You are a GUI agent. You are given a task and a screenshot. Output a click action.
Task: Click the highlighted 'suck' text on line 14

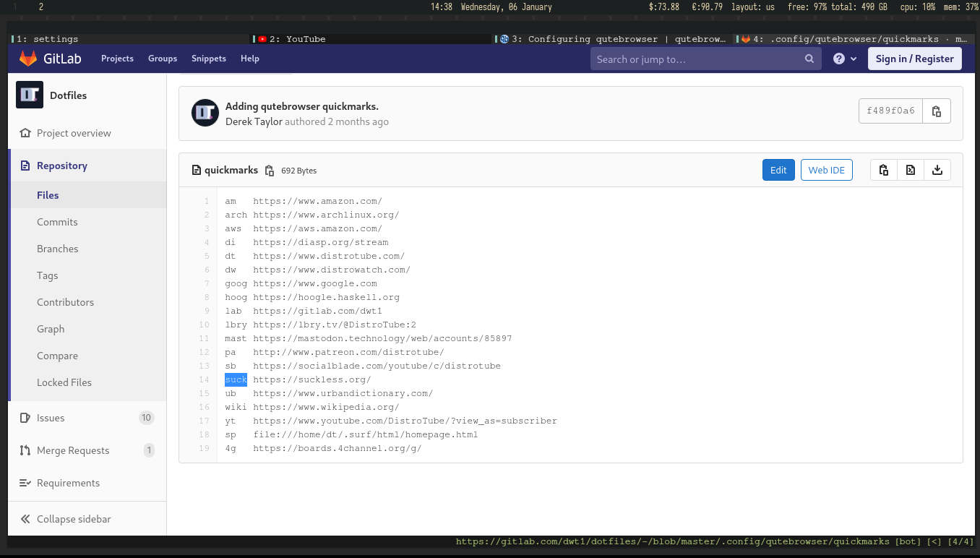click(236, 379)
